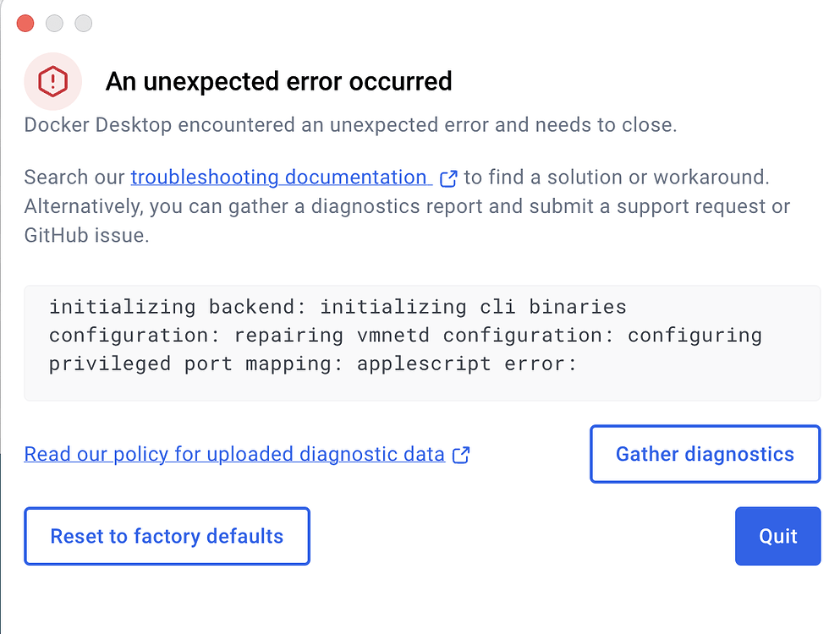Quit Docker Desktop via the Quit button
This screenshot has width=840, height=634.
click(x=777, y=536)
